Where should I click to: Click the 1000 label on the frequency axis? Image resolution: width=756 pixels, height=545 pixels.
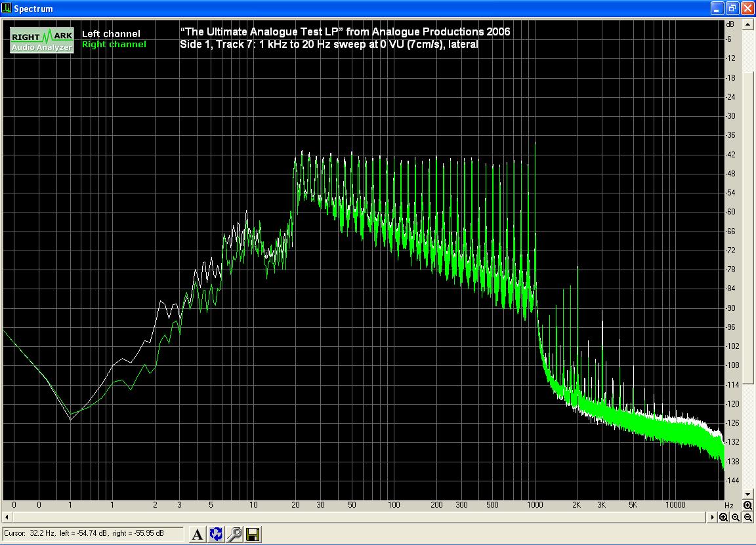(x=535, y=505)
